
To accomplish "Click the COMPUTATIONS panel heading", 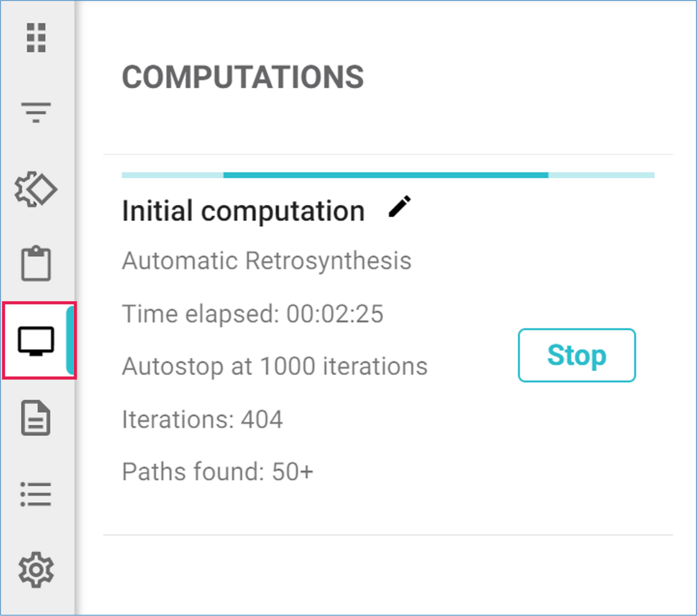I will [x=243, y=77].
